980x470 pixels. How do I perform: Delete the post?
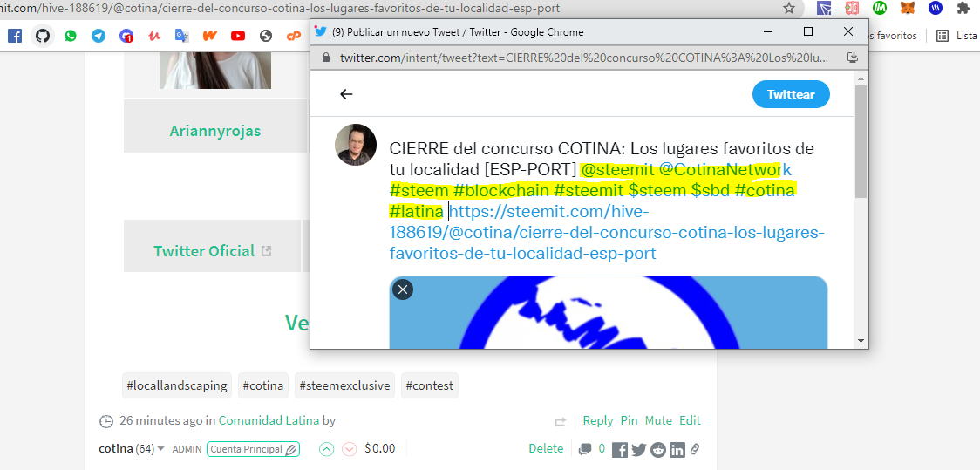coord(546,448)
